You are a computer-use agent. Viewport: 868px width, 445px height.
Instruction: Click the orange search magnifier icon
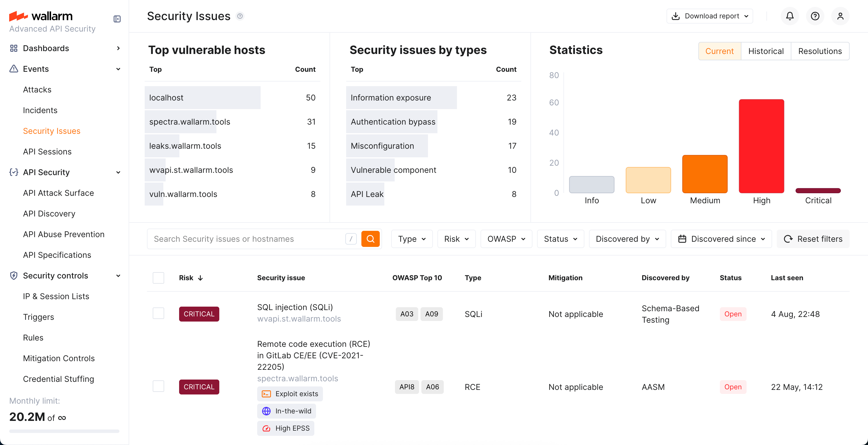pyautogui.click(x=371, y=239)
